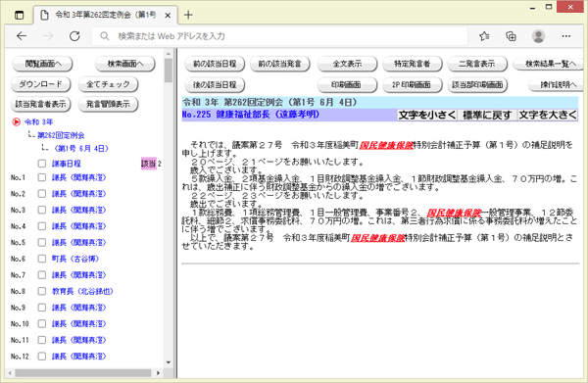
Task: Enlarge text with 文字を大きく
Action: 548,115
